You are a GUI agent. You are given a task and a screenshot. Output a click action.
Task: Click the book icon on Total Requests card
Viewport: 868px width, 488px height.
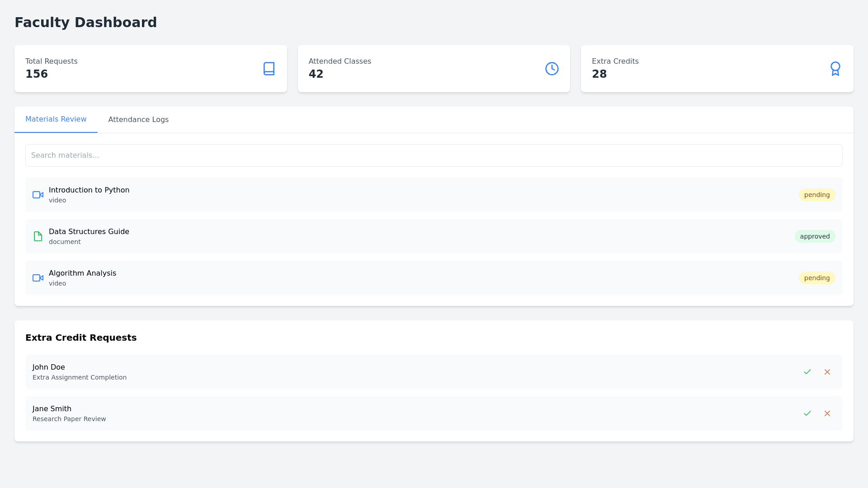click(x=269, y=69)
